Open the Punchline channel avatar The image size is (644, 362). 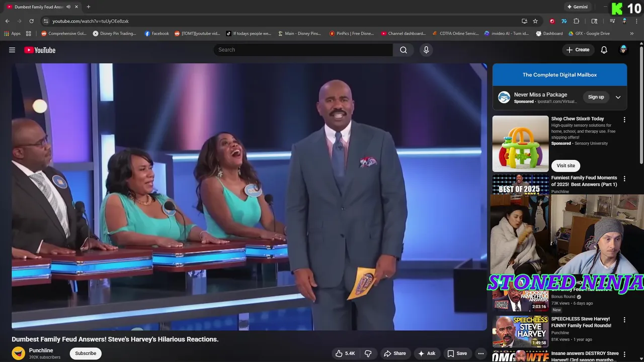pos(19,353)
